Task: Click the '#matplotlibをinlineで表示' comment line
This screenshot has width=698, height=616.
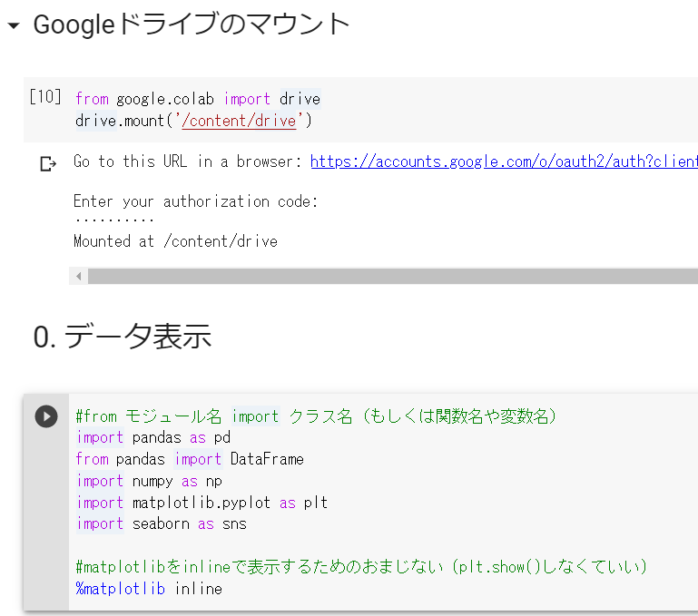Action: coord(361,567)
